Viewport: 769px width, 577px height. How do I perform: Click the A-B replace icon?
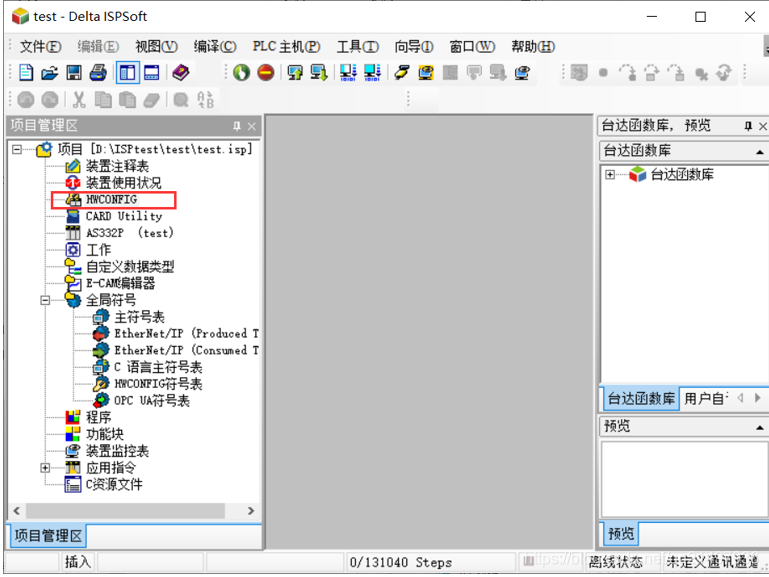(205, 100)
